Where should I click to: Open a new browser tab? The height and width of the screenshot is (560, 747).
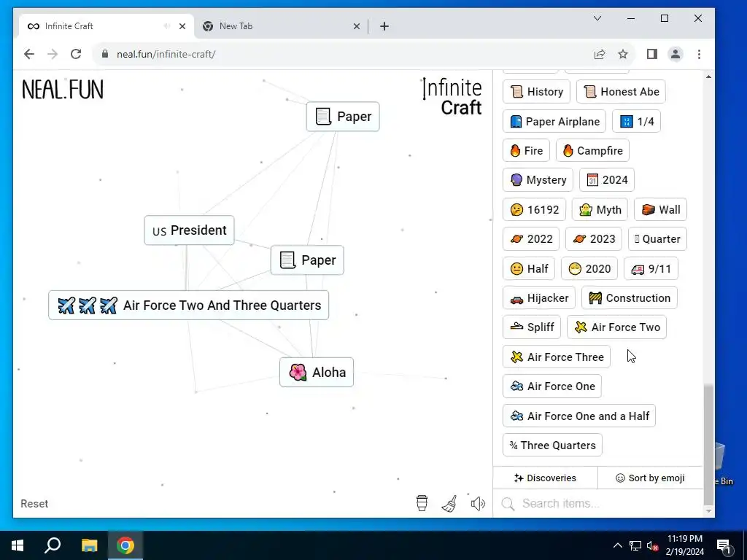(x=384, y=26)
